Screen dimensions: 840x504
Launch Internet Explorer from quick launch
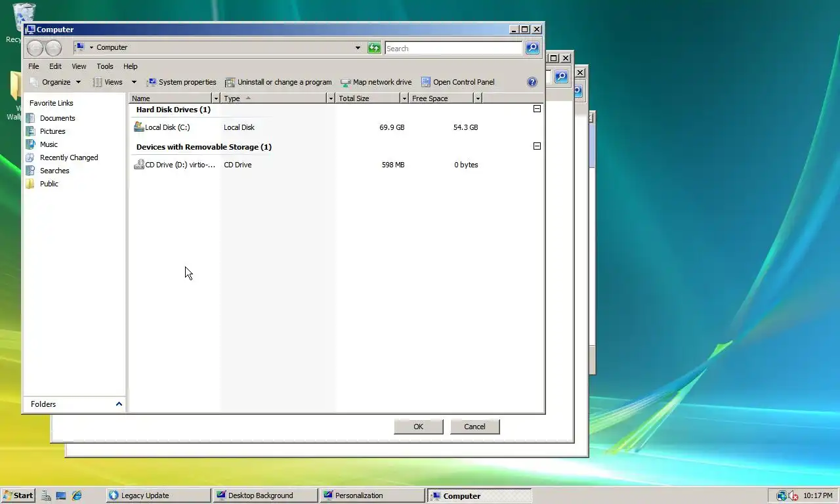pos(77,495)
